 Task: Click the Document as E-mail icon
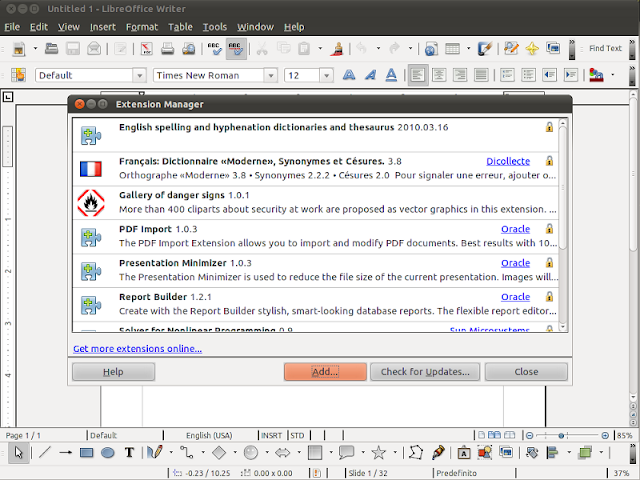[x=94, y=49]
